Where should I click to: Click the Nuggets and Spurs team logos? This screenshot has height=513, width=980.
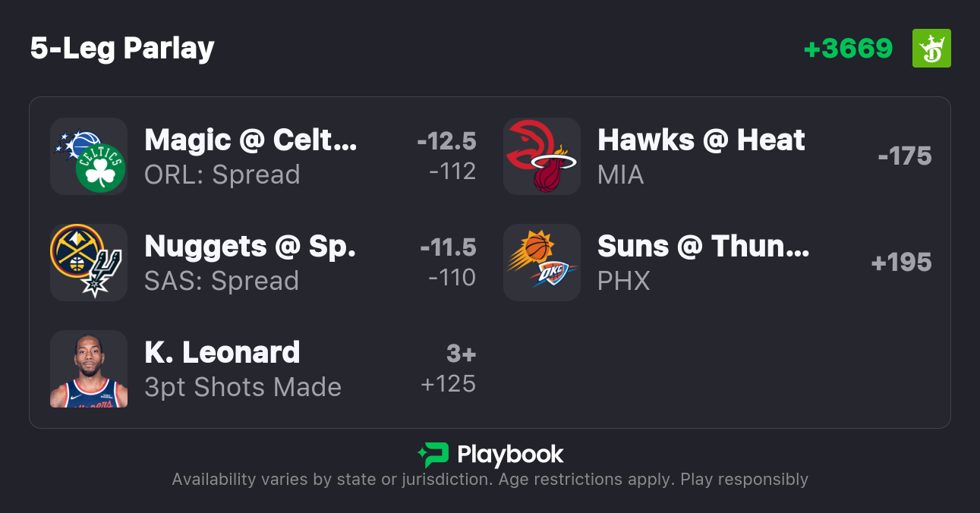click(x=89, y=263)
